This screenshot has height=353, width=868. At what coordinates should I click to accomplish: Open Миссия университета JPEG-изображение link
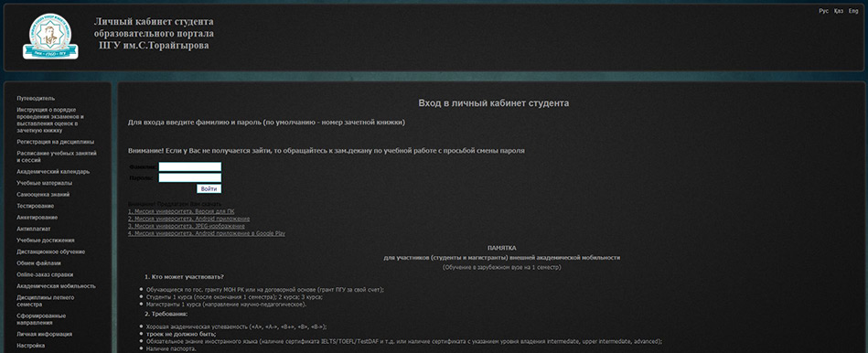pyautogui.click(x=186, y=226)
